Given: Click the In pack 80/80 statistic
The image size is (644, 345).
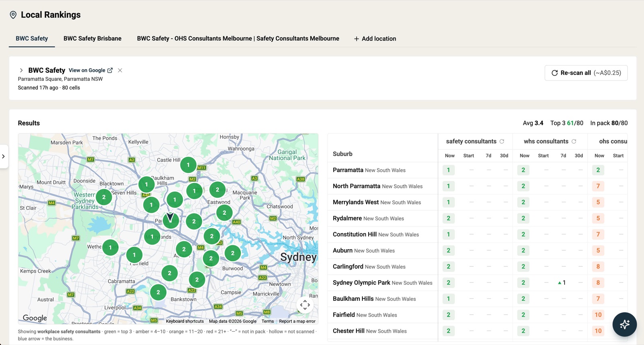Looking at the screenshot, I should (609, 123).
